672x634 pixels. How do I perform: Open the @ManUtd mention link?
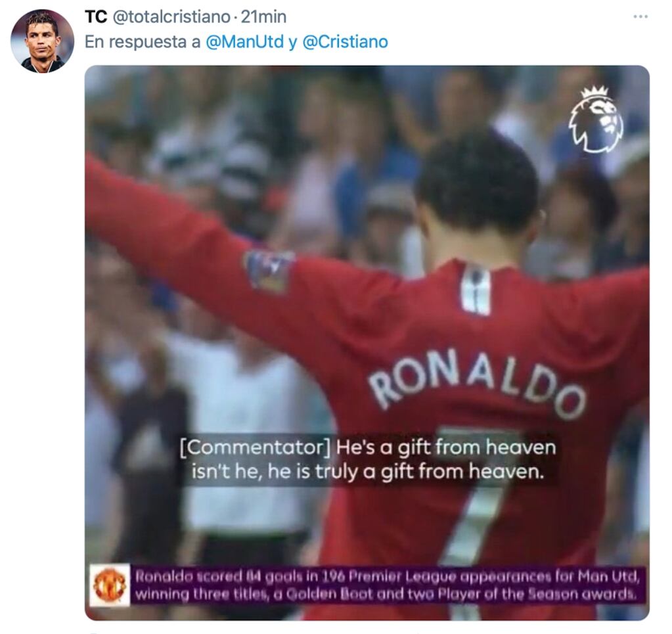(245, 42)
